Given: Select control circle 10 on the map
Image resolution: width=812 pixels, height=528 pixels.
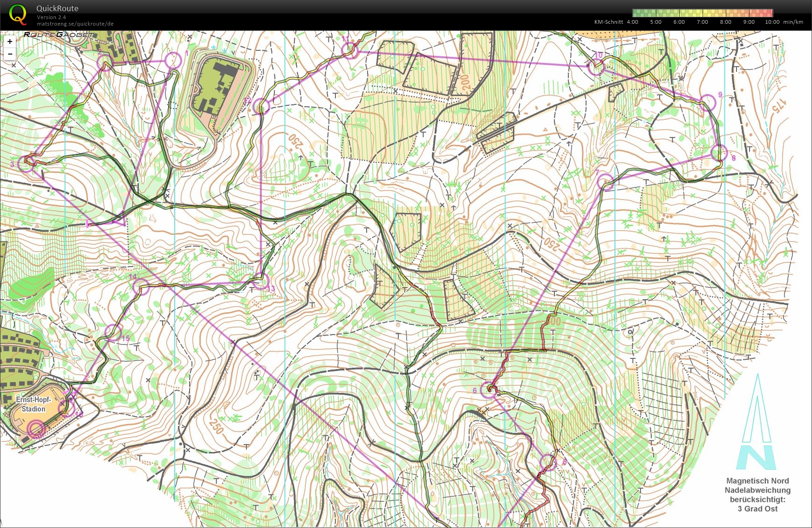Looking at the screenshot, I should click(x=596, y=67).
